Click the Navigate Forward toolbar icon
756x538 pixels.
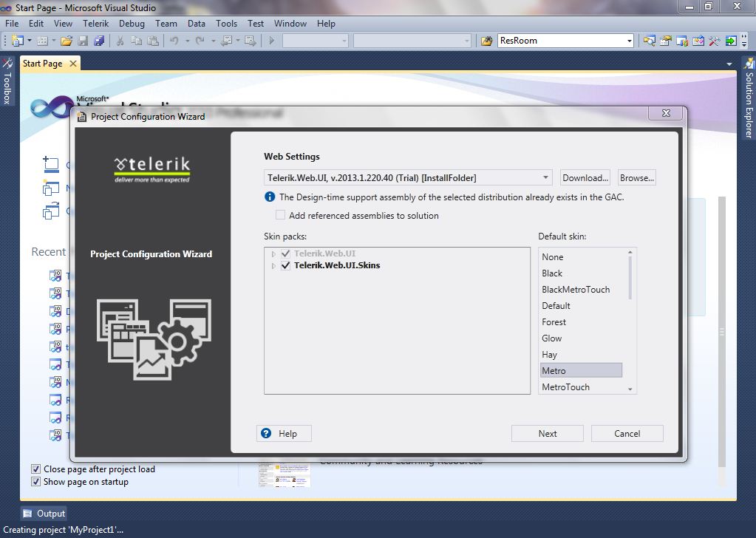tap(251, 41)
